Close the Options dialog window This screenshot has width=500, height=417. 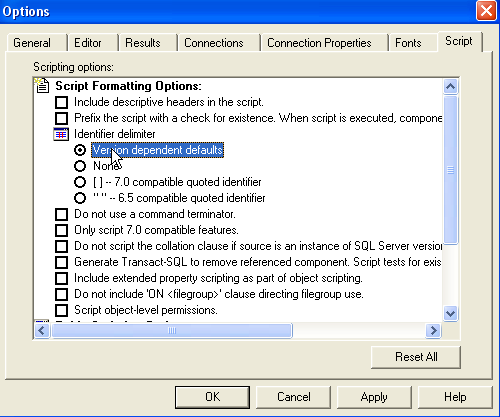[x=486, y=11]
